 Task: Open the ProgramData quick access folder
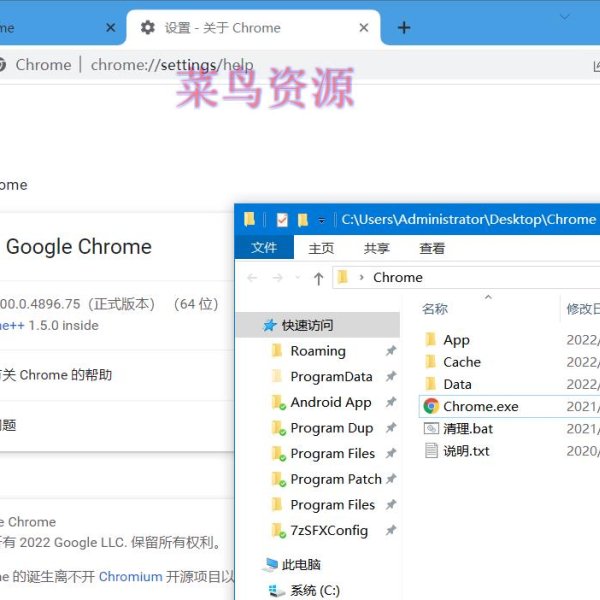[331, 377]
